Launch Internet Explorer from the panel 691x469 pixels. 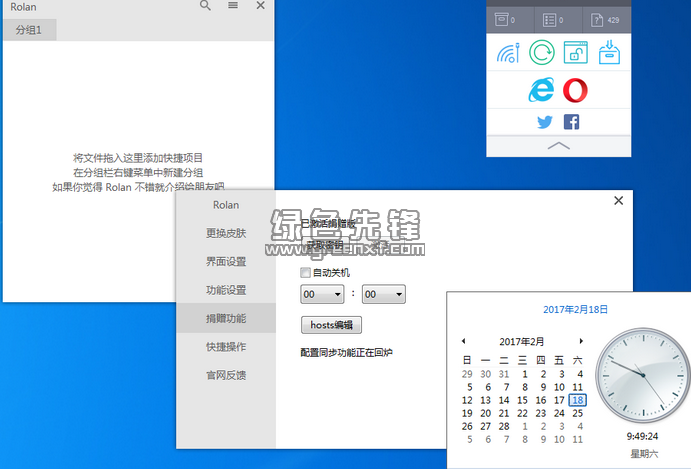tap(541, 90)
